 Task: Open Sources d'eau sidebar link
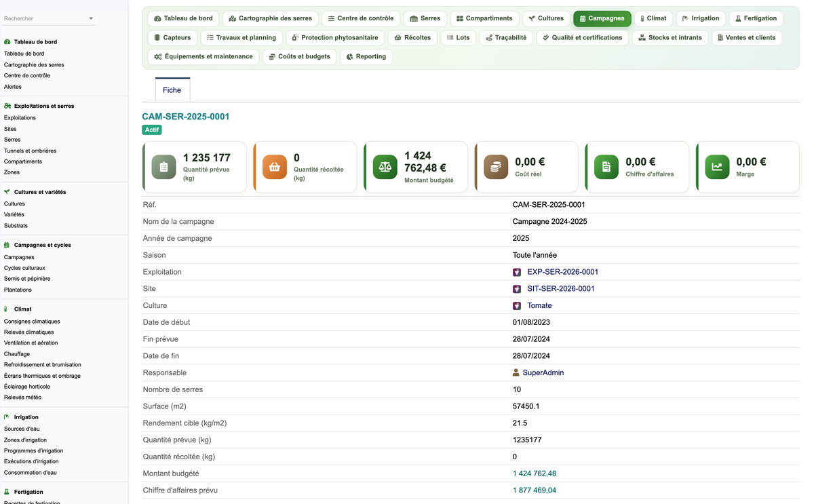(x=22, y=429)
